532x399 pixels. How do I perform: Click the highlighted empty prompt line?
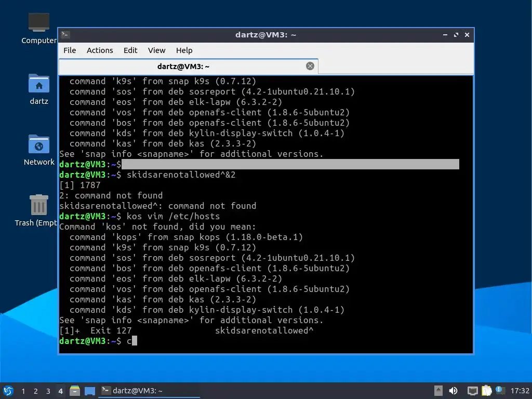click(x=259, y=164)
